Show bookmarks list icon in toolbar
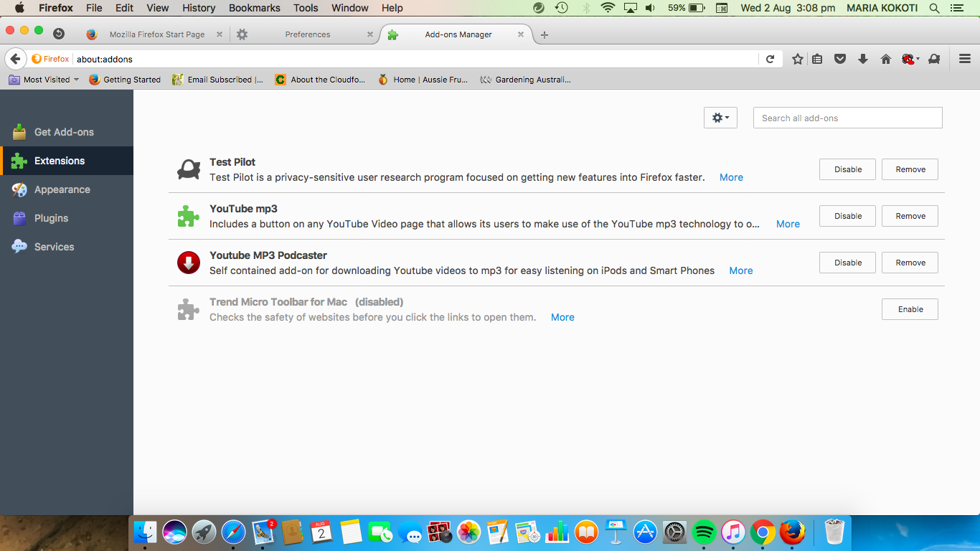This screenshot has height=551, width=980. [x=817, y=59]
